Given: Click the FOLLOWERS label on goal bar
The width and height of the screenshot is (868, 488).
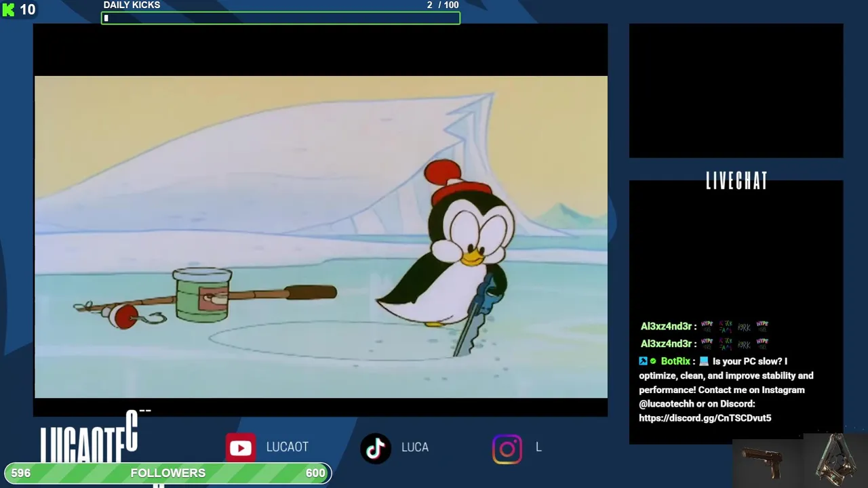Looking at the screenshot, I should click(x=167, y=473).
